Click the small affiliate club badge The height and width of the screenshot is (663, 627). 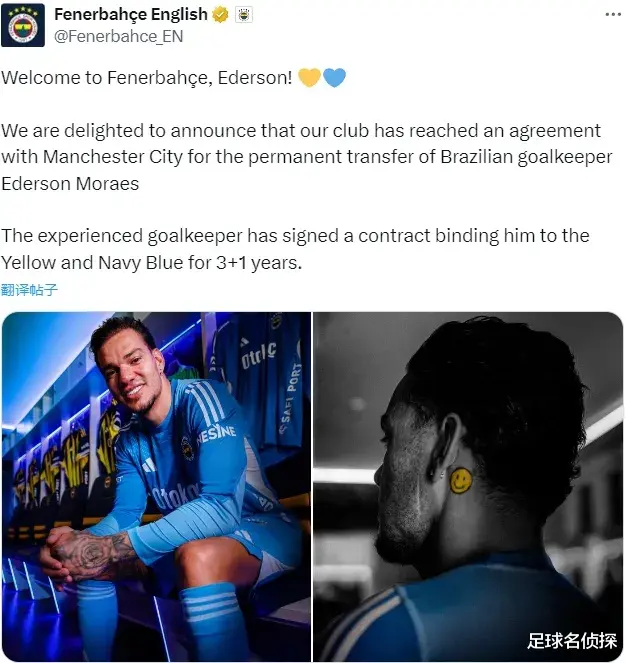point(244,15)
